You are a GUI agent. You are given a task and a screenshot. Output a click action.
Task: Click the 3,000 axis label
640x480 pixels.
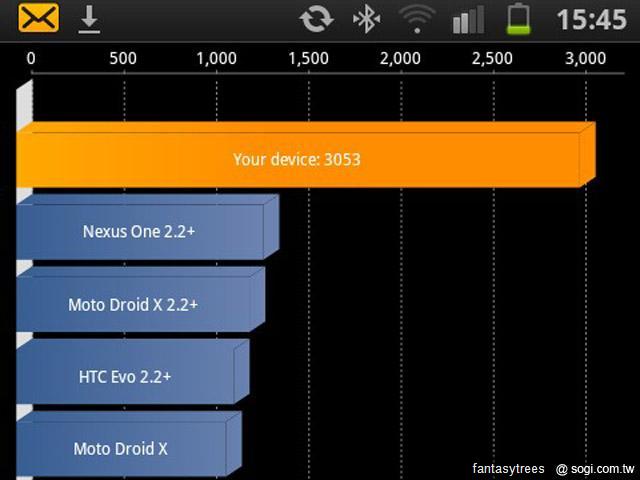click(586, 59)
